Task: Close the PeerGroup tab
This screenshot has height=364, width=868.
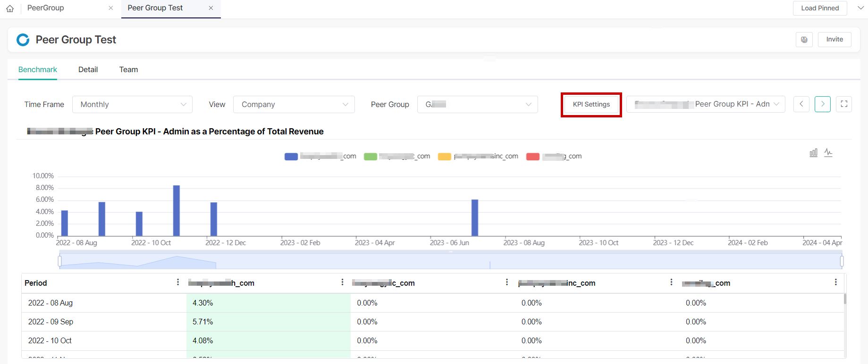Action: (x=110, y=8)
